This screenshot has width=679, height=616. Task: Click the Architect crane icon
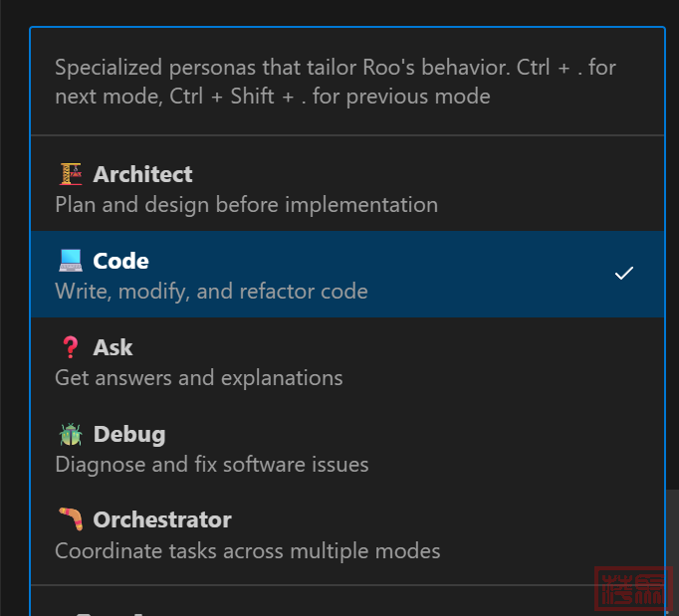tap(70, 174)
